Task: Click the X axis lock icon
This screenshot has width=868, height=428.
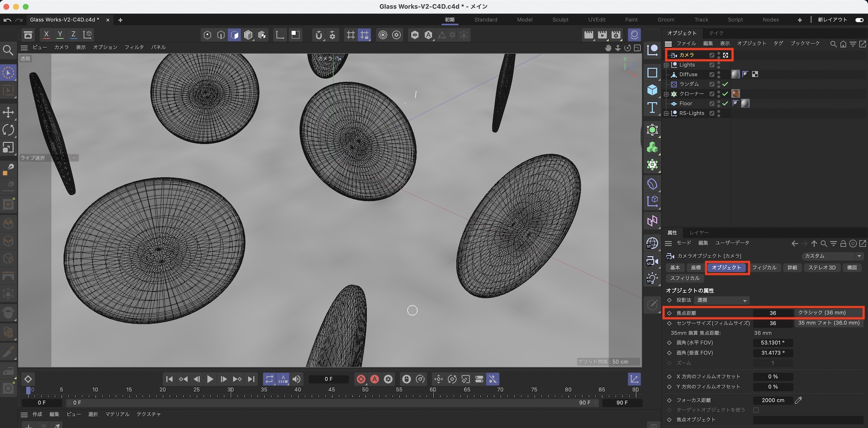Action: 46,35
